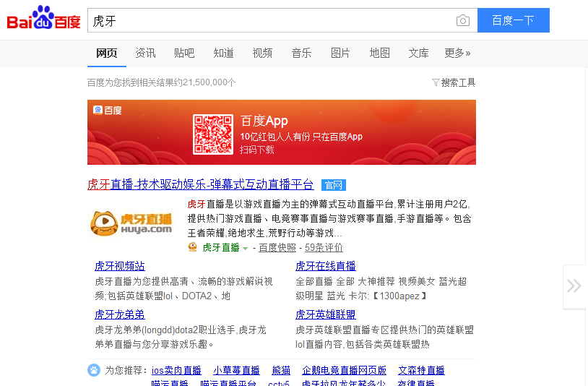Go to the 知道 tab
Screen dimensions: 588x386
click(223, 53)
